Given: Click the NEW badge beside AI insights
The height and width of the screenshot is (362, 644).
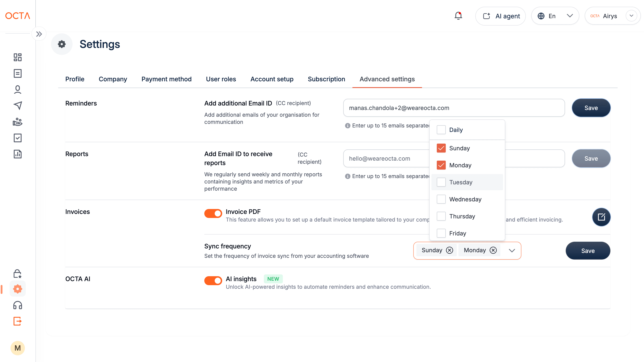Looking at the screenshot, I should [273, 279].
